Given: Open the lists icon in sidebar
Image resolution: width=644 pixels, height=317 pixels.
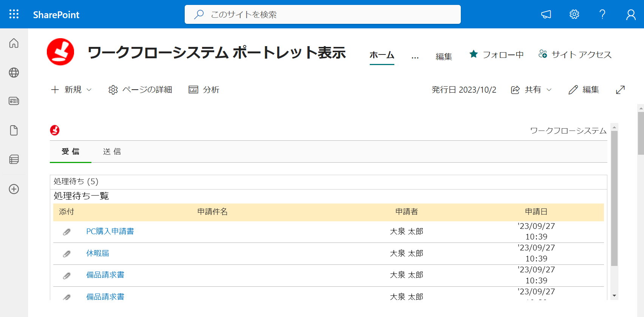Looking at the screenshot, I should (x=14, y=159).
